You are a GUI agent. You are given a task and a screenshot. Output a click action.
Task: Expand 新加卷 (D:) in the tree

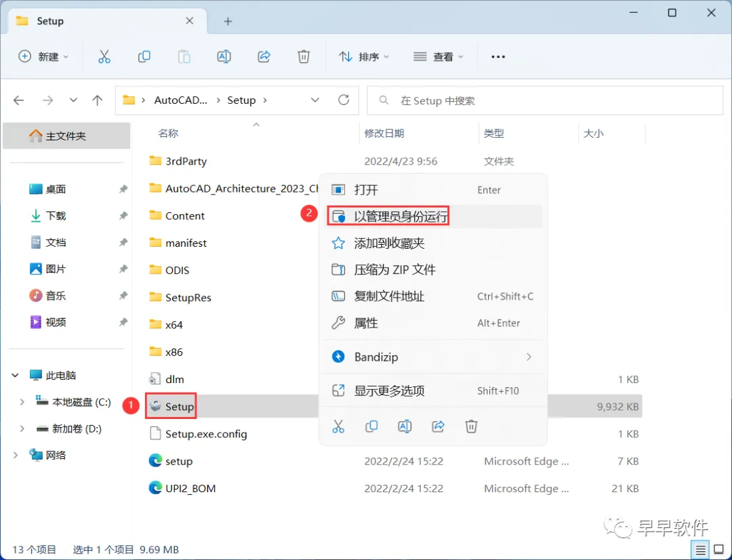point(22,428)
